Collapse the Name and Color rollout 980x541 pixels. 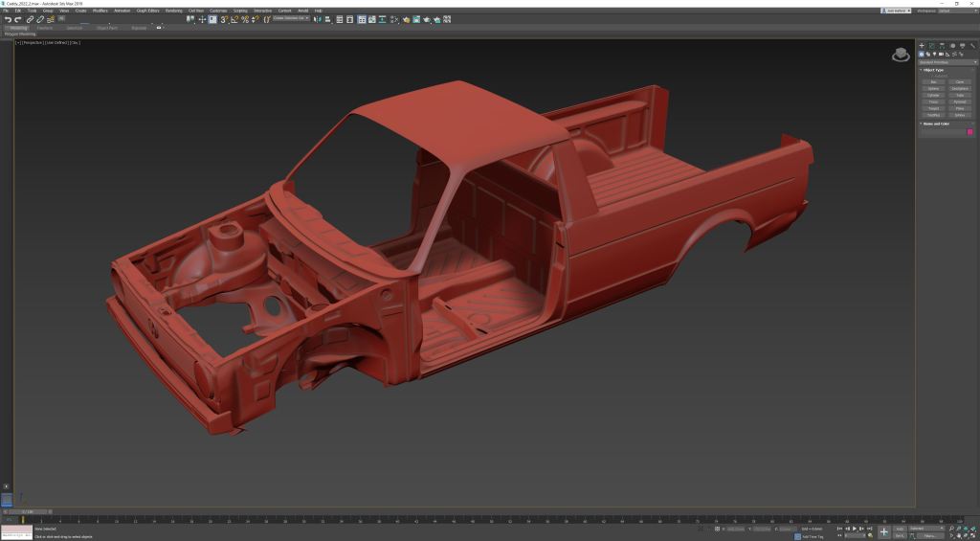pyautogui.click(x=936, y=124)
